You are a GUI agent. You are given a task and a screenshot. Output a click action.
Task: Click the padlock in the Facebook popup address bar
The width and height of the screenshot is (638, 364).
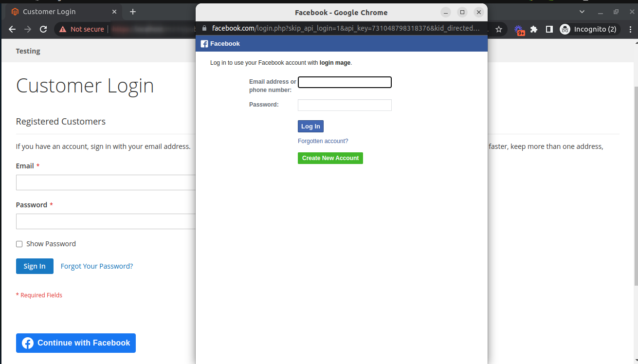[204, 28]
